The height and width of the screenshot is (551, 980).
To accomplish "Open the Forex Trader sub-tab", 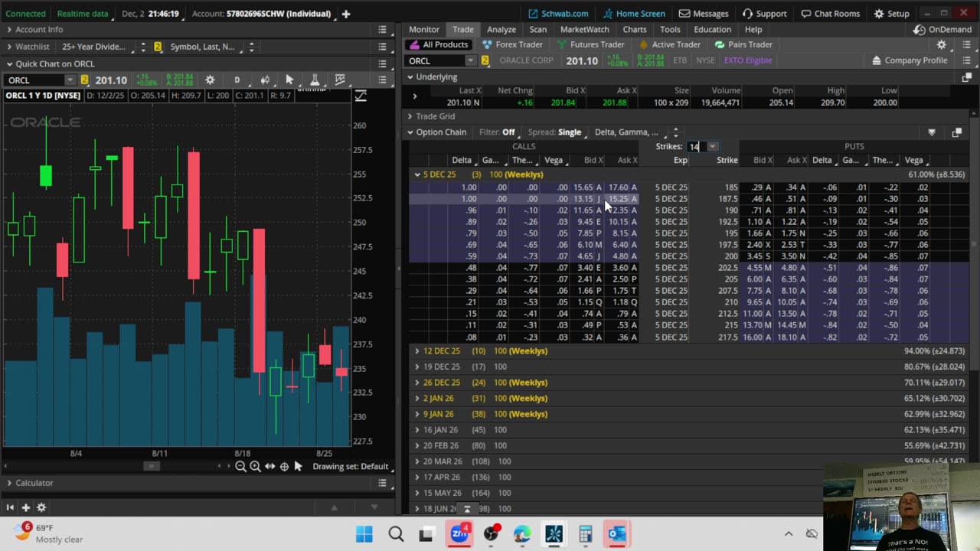I will click(512, 44).
